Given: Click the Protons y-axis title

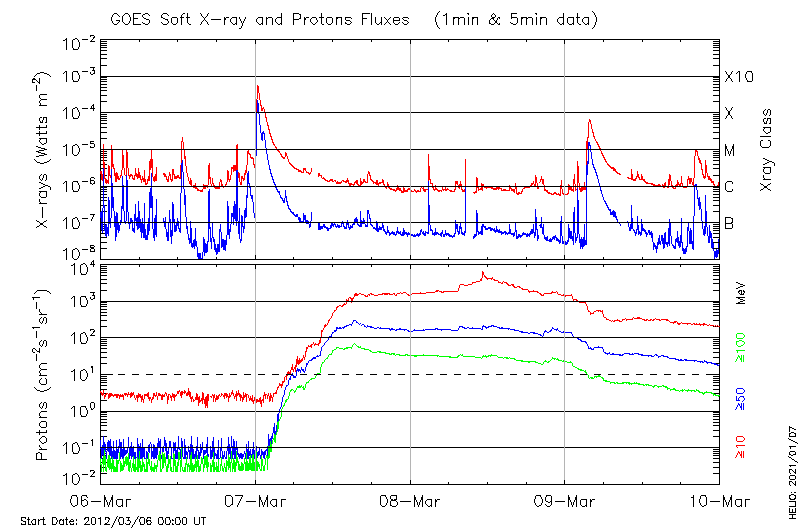Looking at the screenshot, I should (44, 375).
